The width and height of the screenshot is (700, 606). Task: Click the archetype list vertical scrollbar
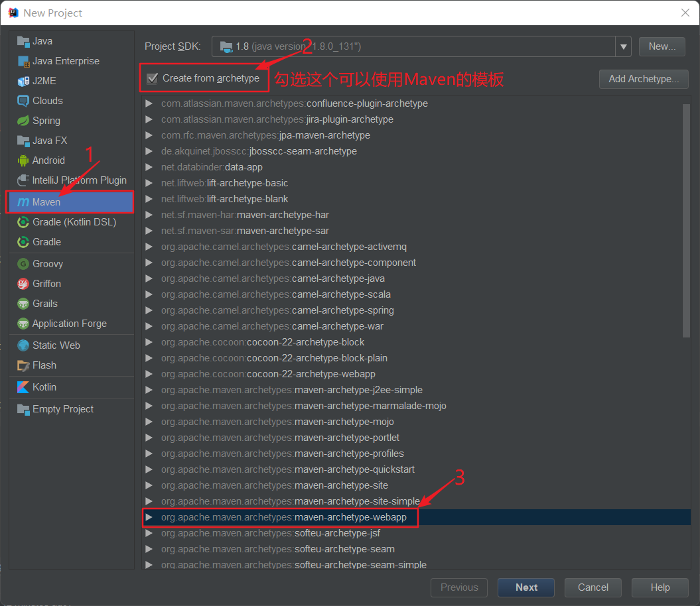pyautogui.click(x=687, y=220)
